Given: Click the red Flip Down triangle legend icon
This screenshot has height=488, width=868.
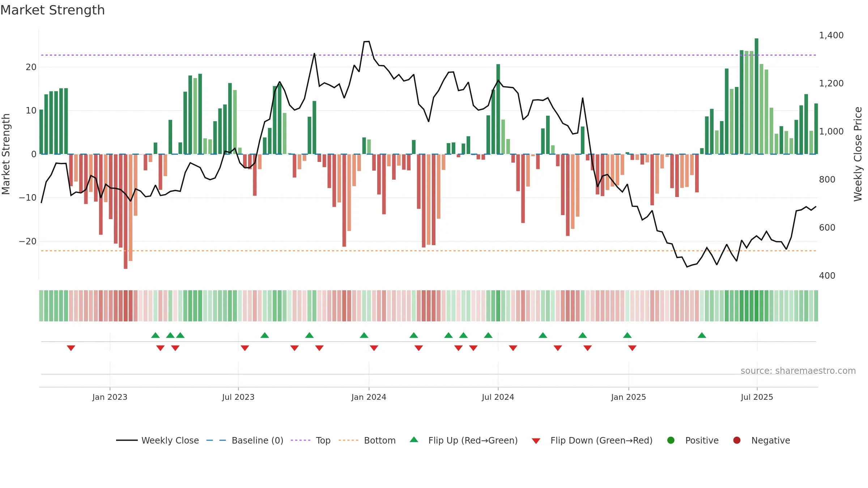Looking at the screenshot, I should tap(536, 441).
